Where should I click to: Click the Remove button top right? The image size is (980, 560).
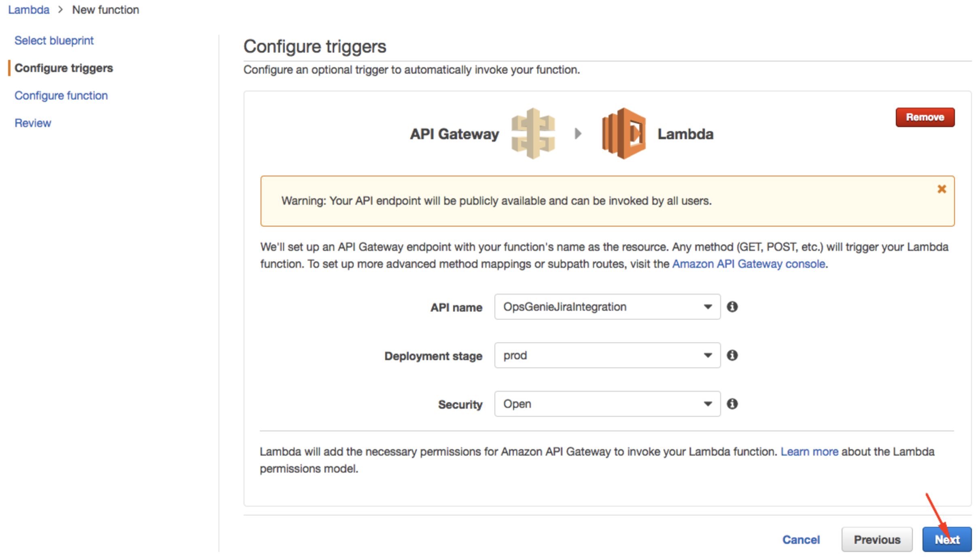tap(925, 117)
